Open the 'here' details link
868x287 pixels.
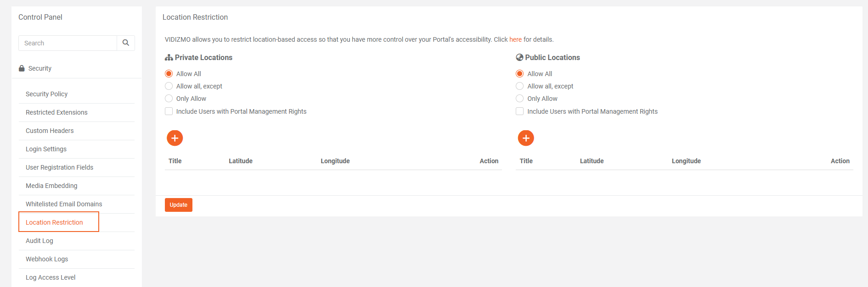515,39
